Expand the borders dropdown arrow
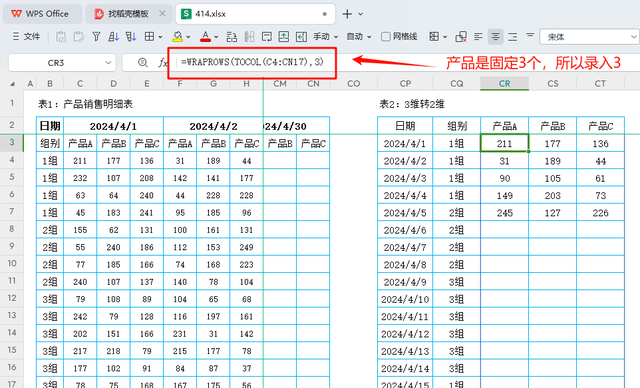 [x=160, y=37]
